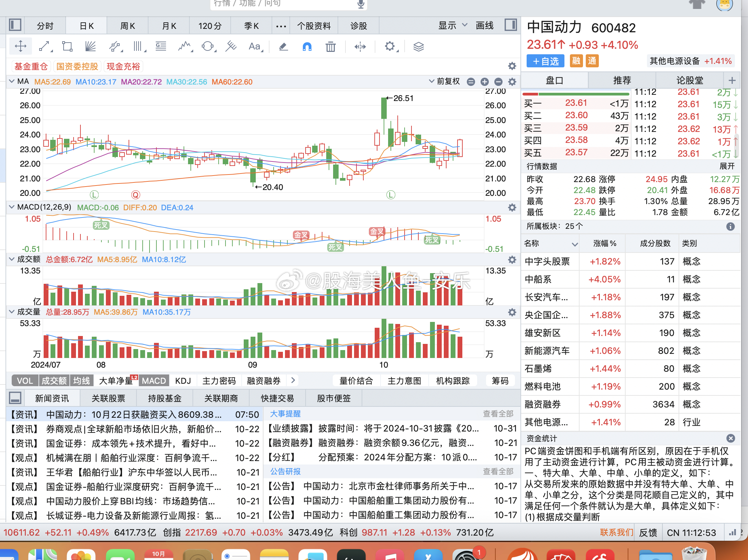Collapse the 成交额 panel
748x560 pixels.
(x=12, y=259)
